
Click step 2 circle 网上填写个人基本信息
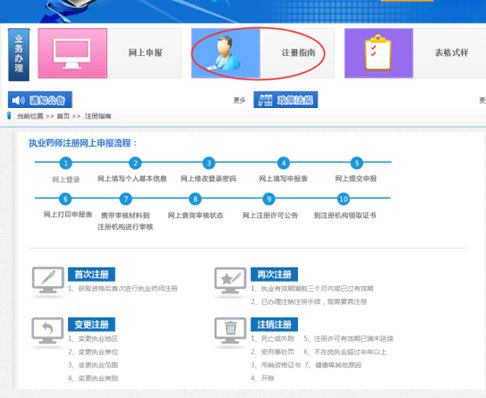pos(135,163)
